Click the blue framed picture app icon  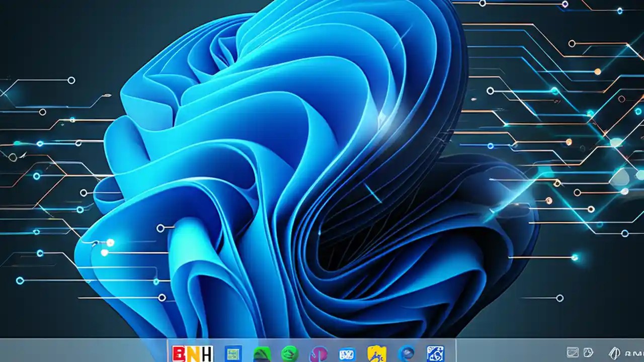(x=232, y=354)
